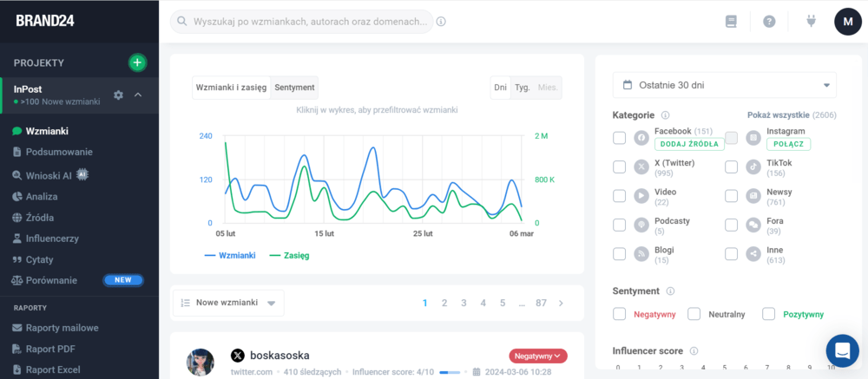
Task: Open the live chat bubble
Action: (842, 350)
